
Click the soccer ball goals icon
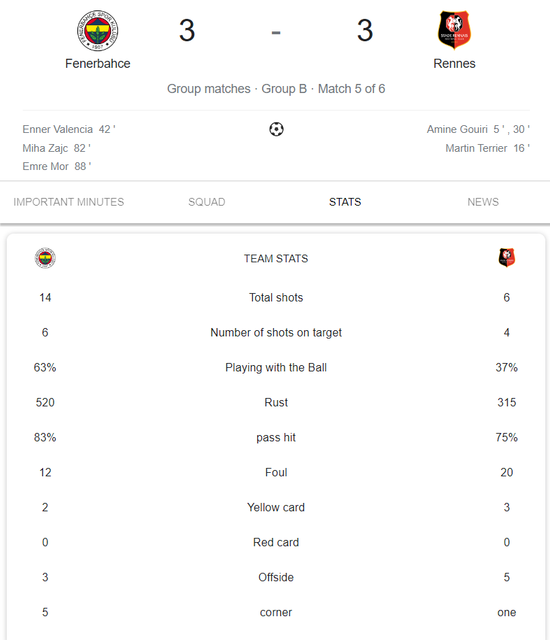pyautogui.click(x=276, y=129)
